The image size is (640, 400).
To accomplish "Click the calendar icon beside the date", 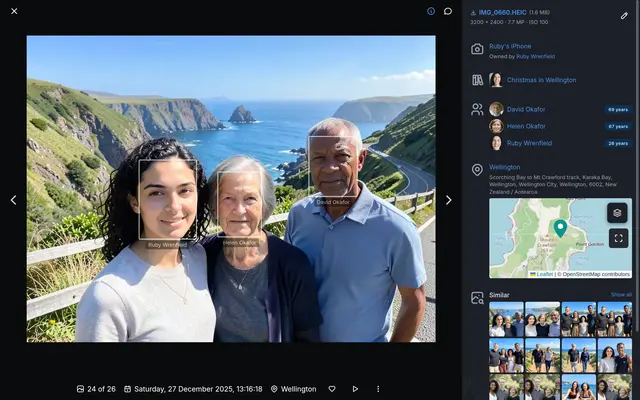I will click(x=127, y=389).
